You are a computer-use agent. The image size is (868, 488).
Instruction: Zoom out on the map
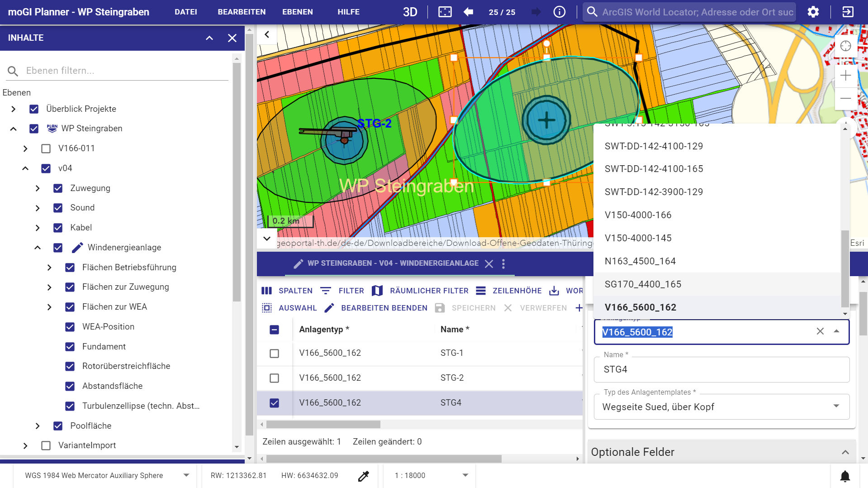pyautogui.click(x=845, y=98)
